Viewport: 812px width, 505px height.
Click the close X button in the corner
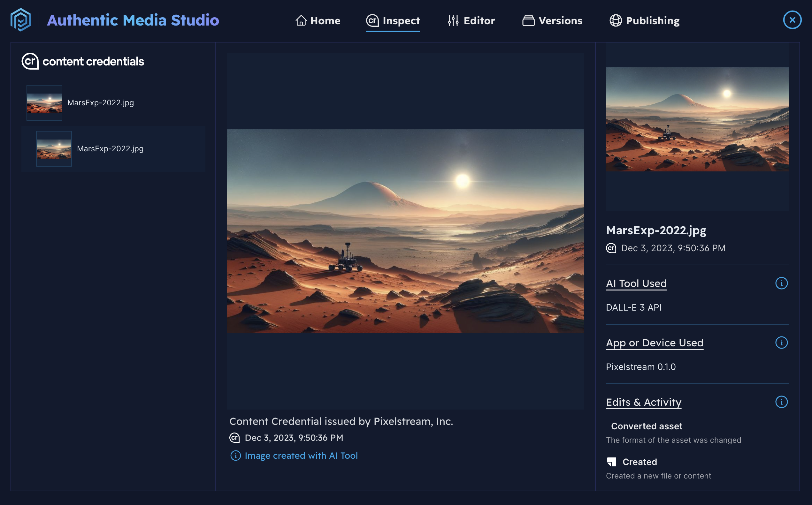coord(792,20)
